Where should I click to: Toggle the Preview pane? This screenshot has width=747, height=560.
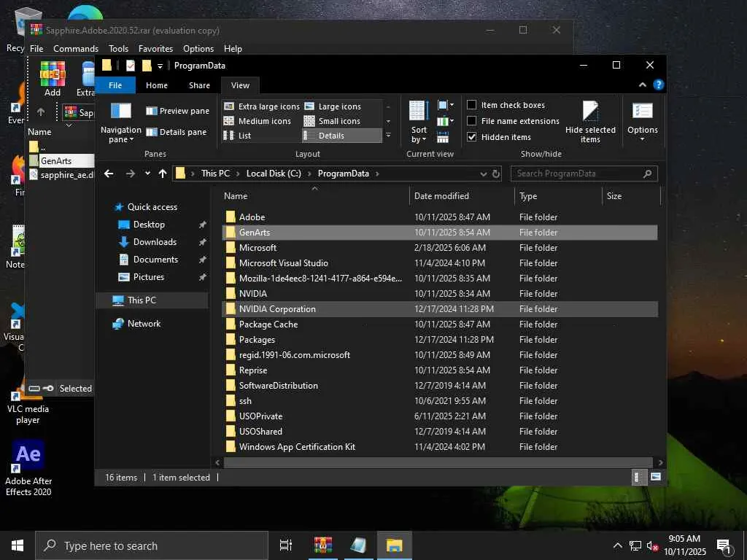pyautogui.click(x=177, y=111)
